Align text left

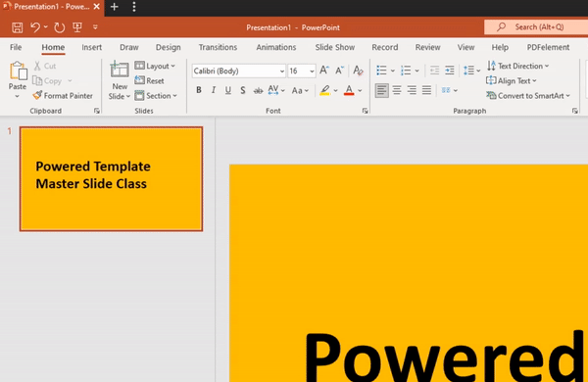(382, 90)
